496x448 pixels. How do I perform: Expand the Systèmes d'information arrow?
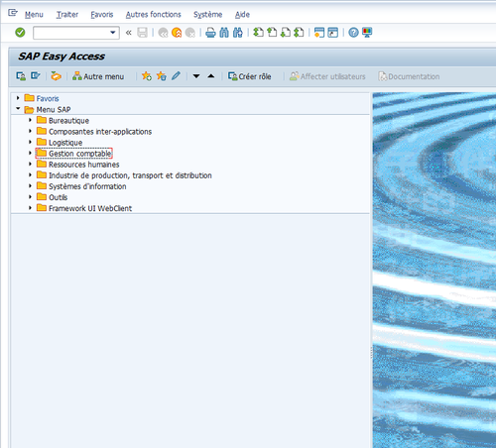coord(30,186)
